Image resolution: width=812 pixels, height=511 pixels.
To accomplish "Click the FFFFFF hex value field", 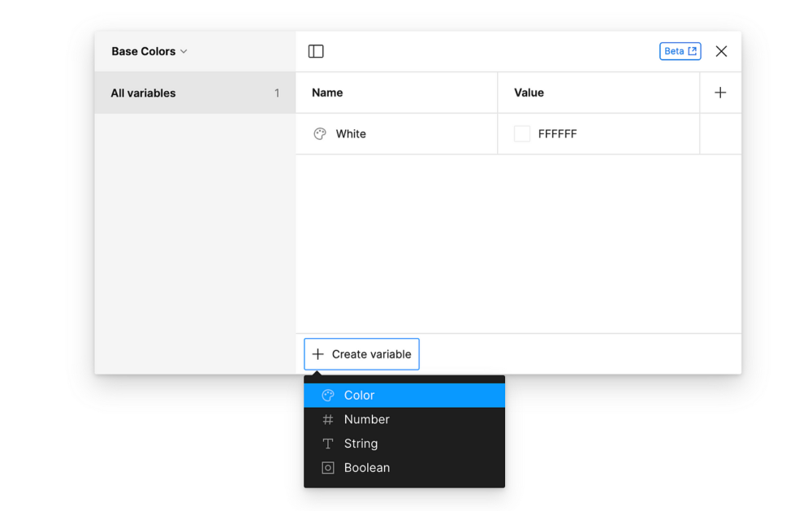I will 558,134.
